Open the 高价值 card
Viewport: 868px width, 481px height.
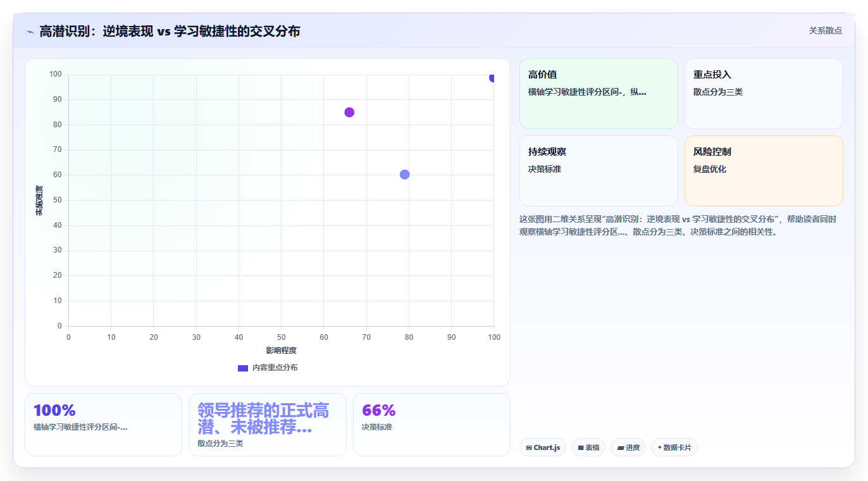coord(598,94)
